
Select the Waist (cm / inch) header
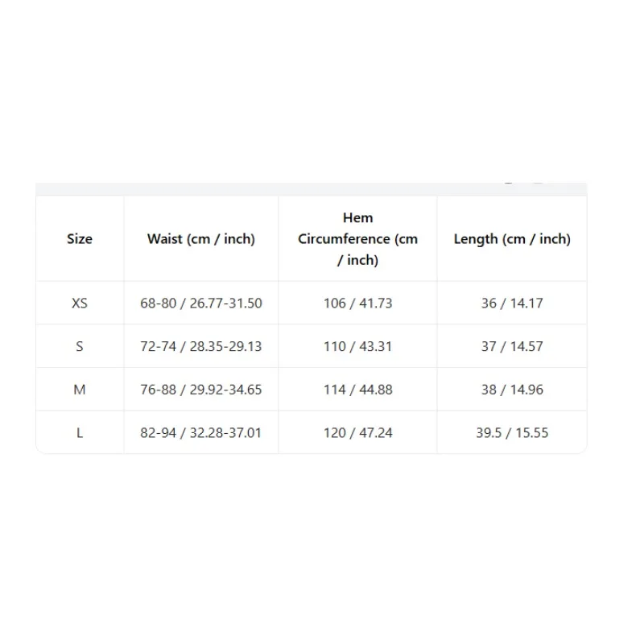tap(201, 238)
